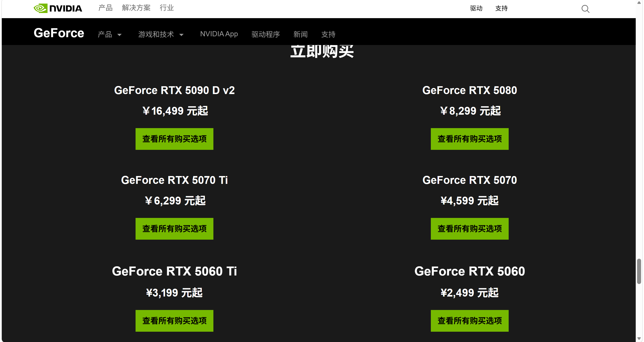The width and height of the screenshot is (644, 342).
Task: Click the GeForce RTX 5070 Ti title
Action: (x=174, y=180)
